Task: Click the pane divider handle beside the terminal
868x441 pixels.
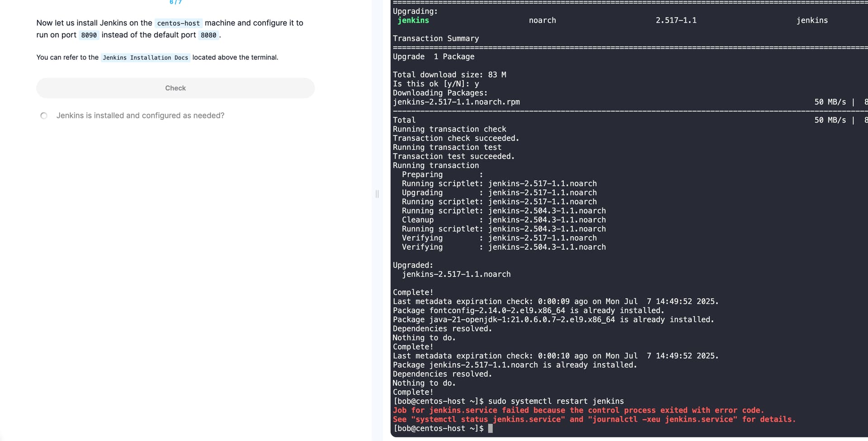Action: tap(377, 194)
